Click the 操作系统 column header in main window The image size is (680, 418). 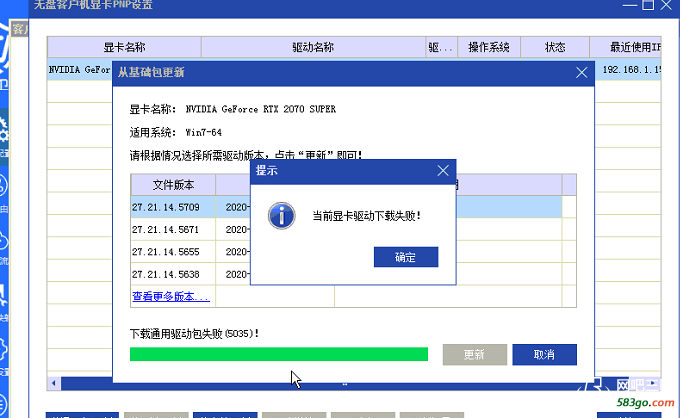[x=489, y=47]
